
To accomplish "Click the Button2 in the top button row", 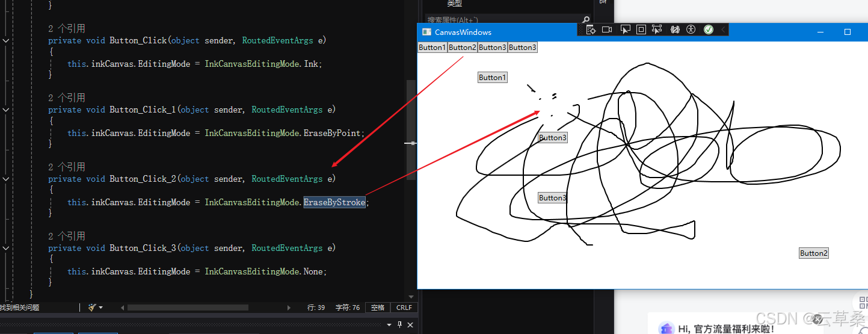I will click(x=463, y=48).
